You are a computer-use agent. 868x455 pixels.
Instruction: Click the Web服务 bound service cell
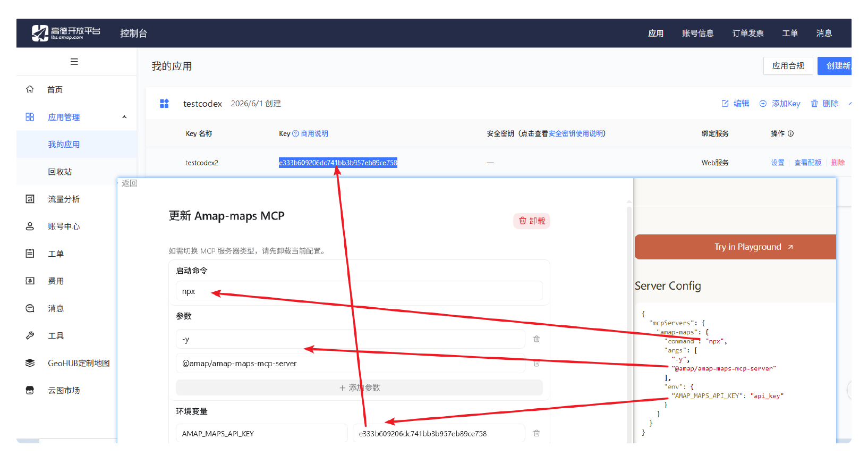point(715,163)
